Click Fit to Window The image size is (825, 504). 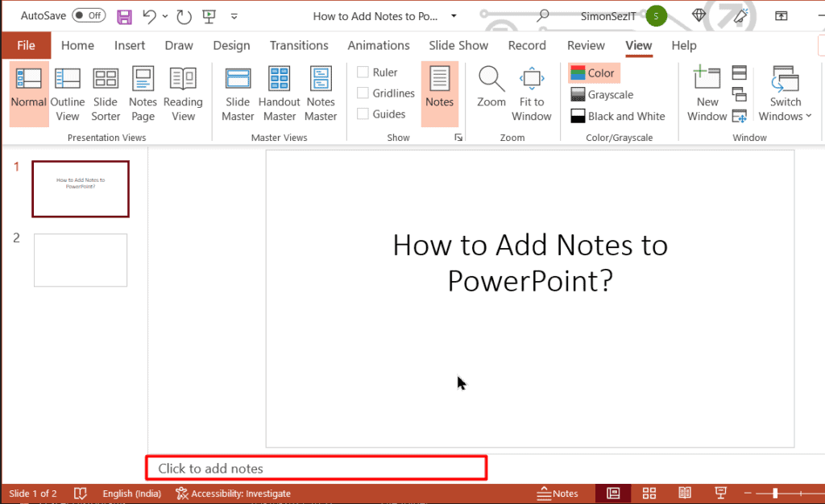tap(532, 89)
